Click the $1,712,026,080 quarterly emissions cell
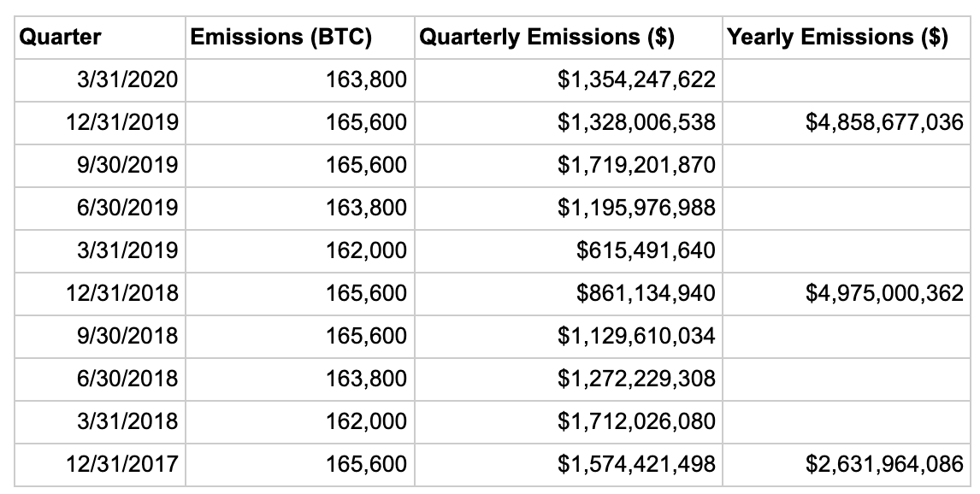 coord(635,421)
